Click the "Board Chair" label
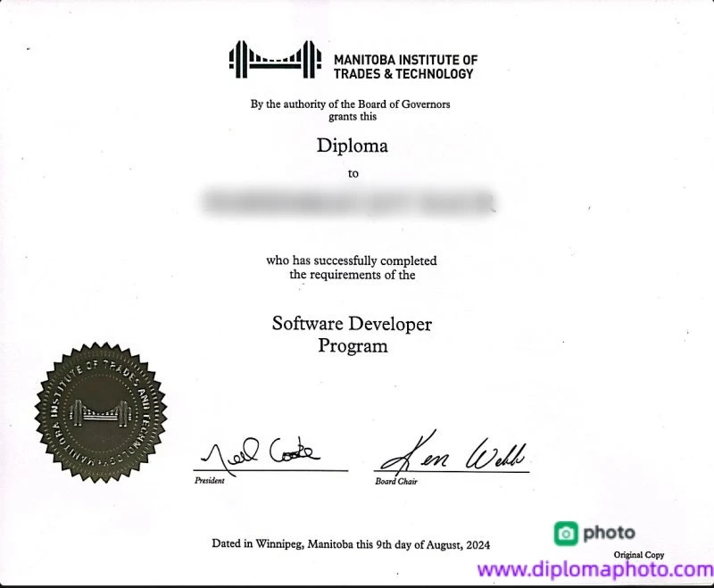714x588 pixels. coord(396,481)
